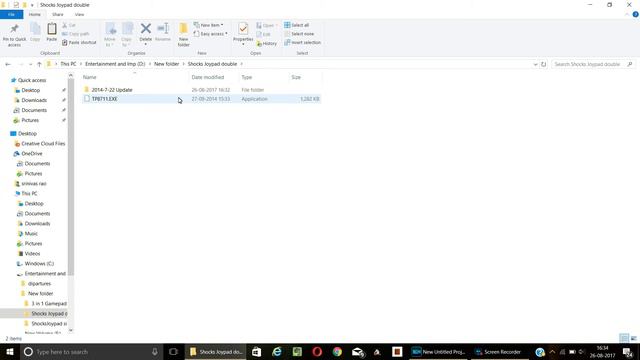Image resolution: width=640 pixels, height=360 pixels.
Task: Click the Delete ribbon icon
Action: click(x=146, y=33)
